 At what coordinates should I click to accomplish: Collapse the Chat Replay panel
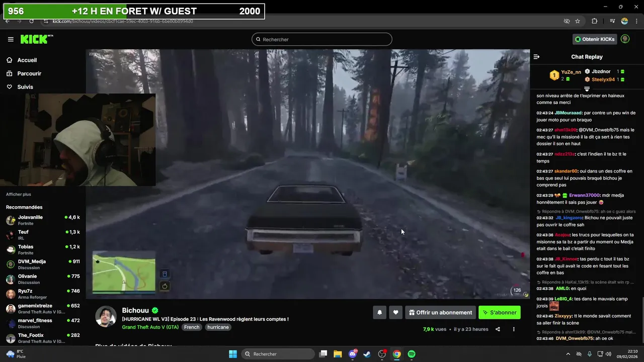pos(536,57)
